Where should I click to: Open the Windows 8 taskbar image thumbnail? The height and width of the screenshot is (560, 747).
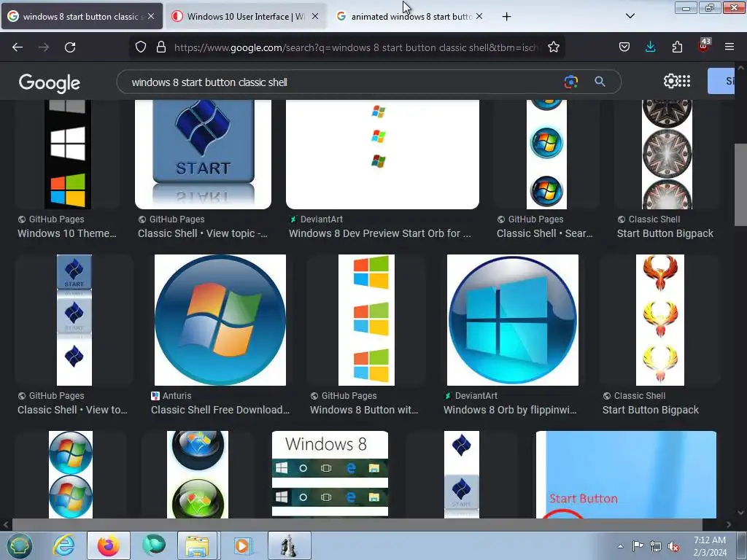point(330,474)
